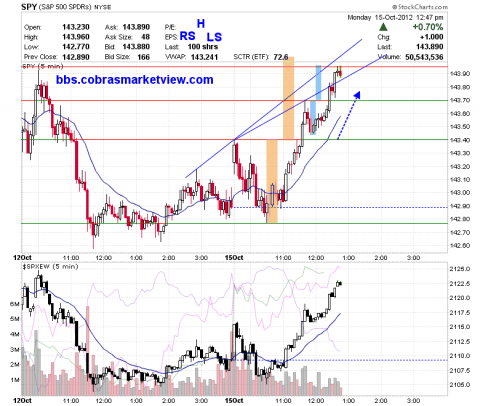Click the SCTR (ETF) 72.6 value

tap(281, 57)
